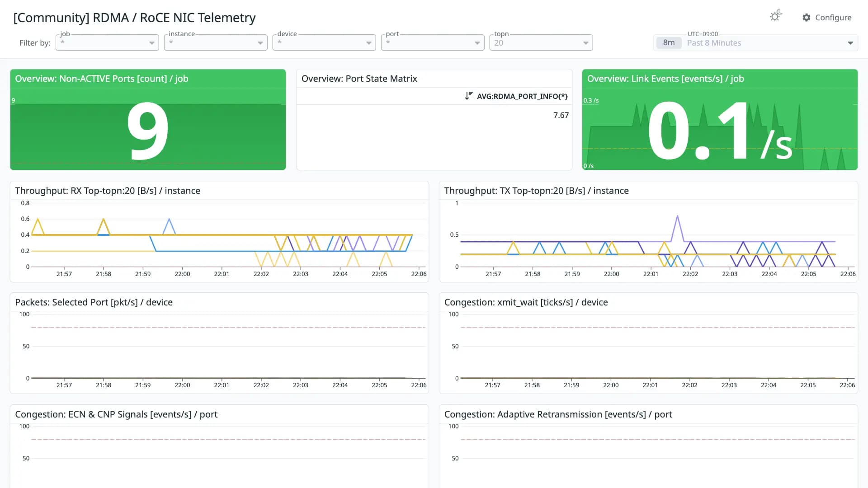
Task: Click the Configure gear icon
Action: point(807,17)
